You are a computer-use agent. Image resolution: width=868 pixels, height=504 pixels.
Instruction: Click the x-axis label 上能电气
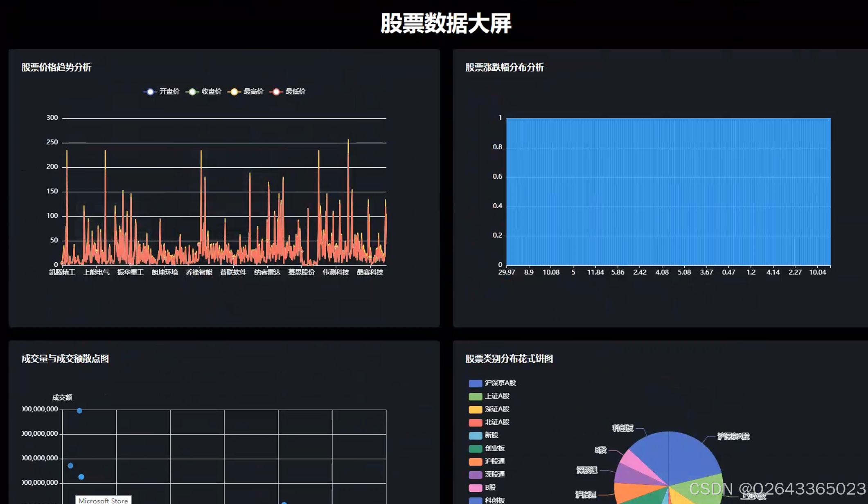pyautogui.click(x=97, y=272)
